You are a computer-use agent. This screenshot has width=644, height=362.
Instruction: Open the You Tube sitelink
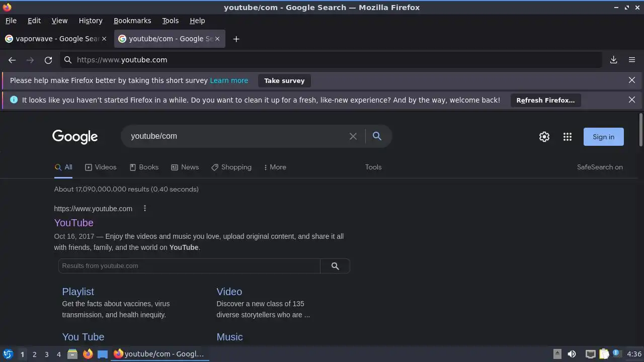tap(83, 337)
